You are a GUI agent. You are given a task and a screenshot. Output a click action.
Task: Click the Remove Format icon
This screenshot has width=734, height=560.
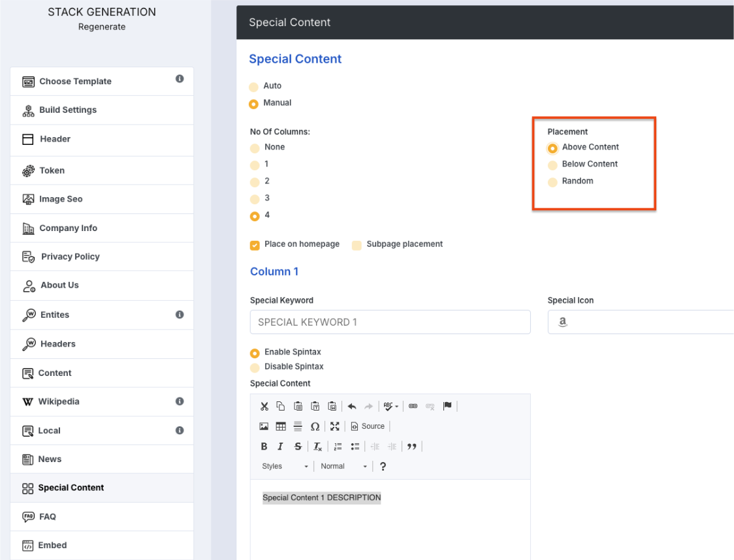pyautogui.click(x=317, y=446)
